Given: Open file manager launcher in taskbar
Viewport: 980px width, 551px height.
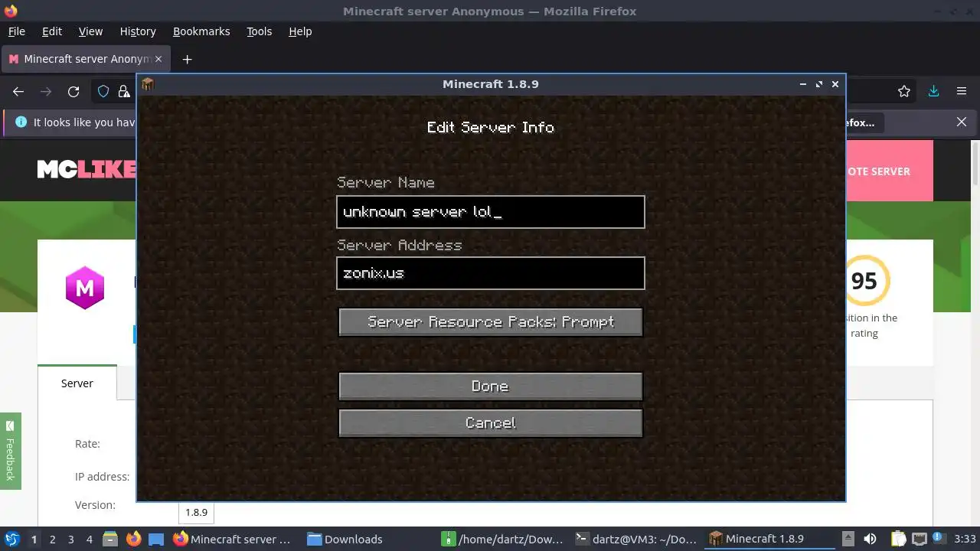Looking at the screenshot, I should (x=110, y=540).
